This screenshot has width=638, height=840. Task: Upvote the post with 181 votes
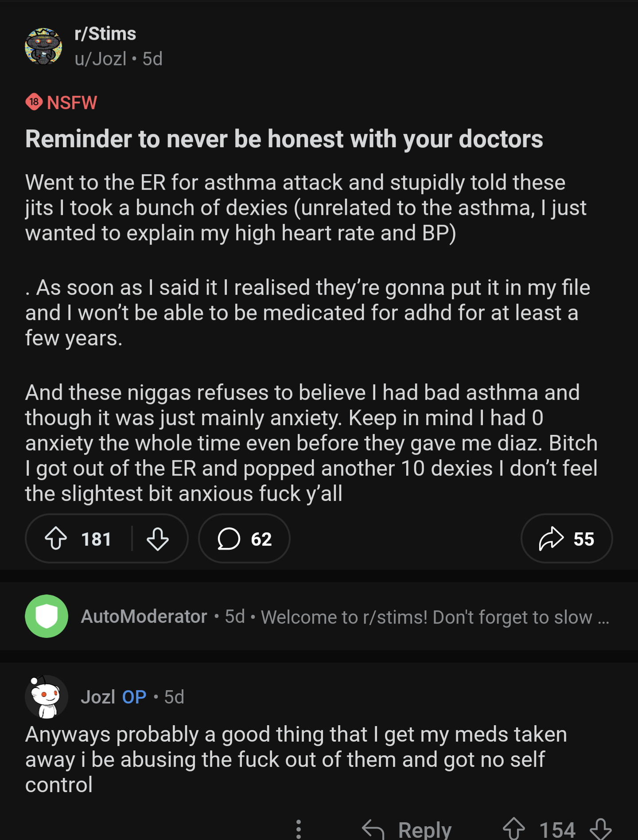click(x=56, y=539)
